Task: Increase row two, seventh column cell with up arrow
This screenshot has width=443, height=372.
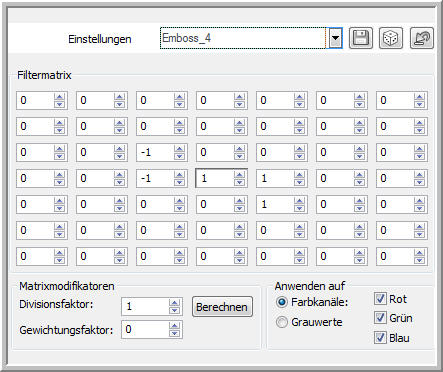Action: (419, 123)
